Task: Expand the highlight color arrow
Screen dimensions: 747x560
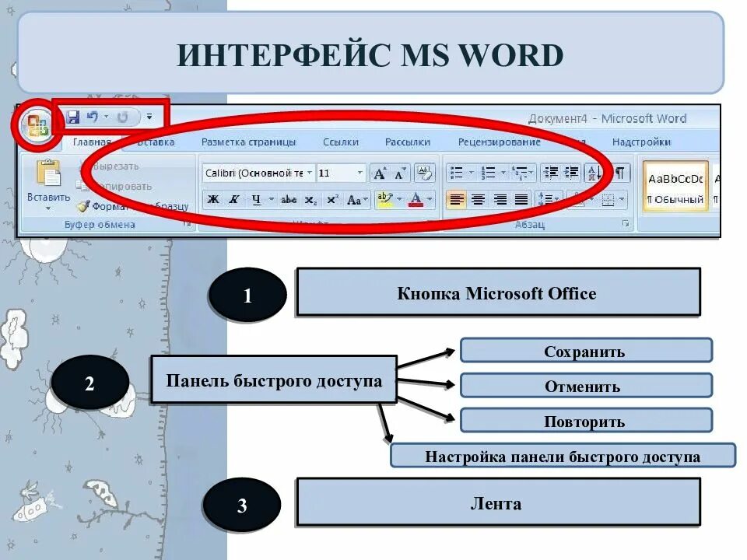Action: click(399, 200)
